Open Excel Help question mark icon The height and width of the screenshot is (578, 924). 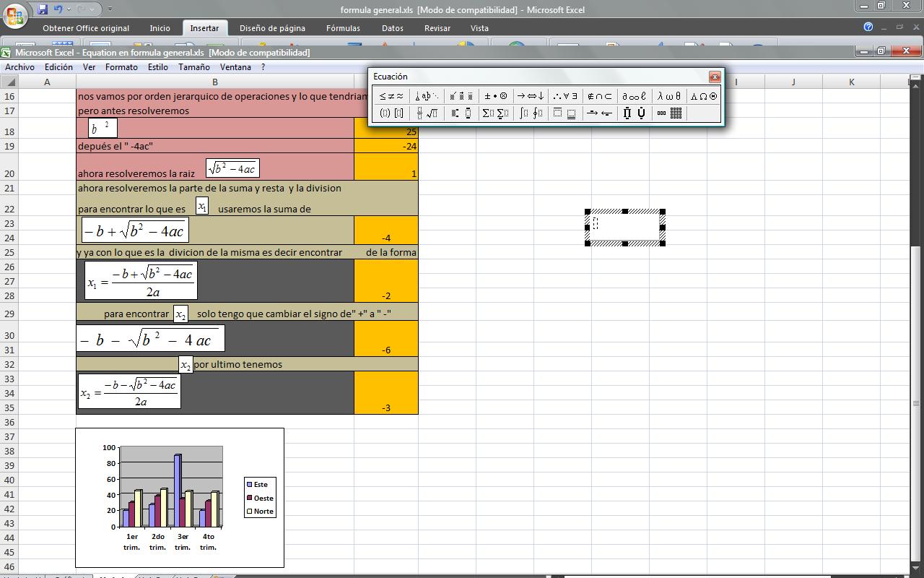[x=868, y=27]
